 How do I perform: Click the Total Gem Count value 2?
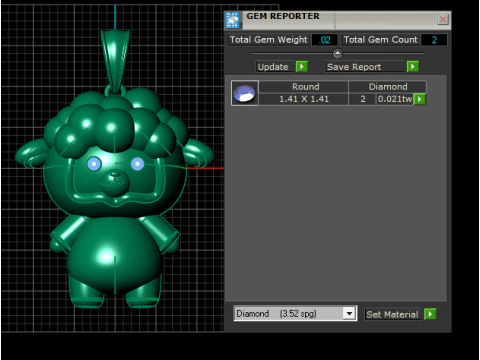click(x=434, y=40)
